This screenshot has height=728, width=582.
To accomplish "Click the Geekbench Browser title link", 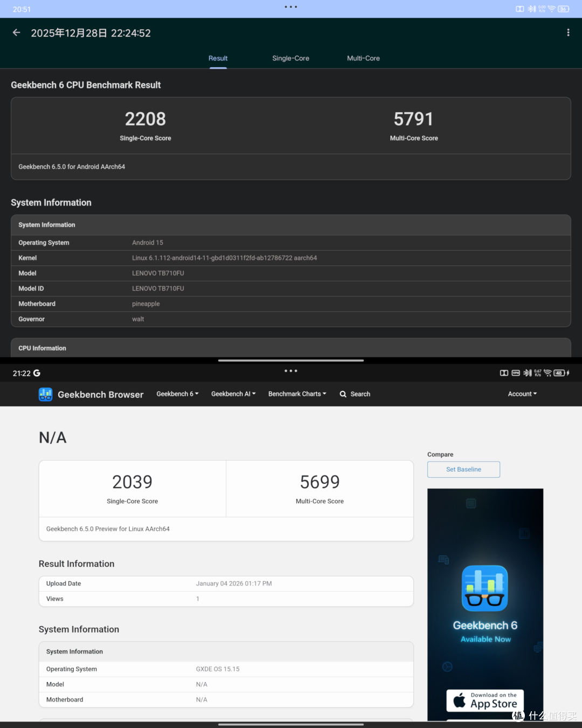I will [100, 395].
